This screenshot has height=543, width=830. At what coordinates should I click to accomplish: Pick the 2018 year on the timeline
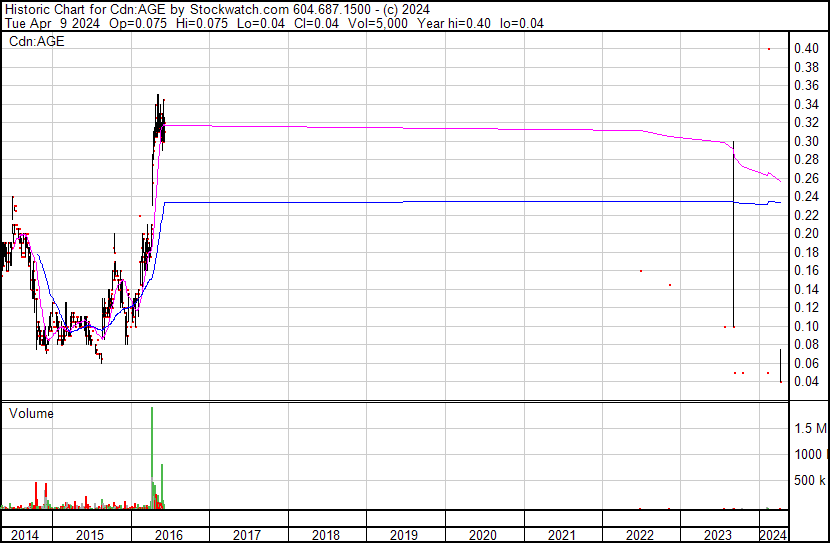[x=325, y=535]
